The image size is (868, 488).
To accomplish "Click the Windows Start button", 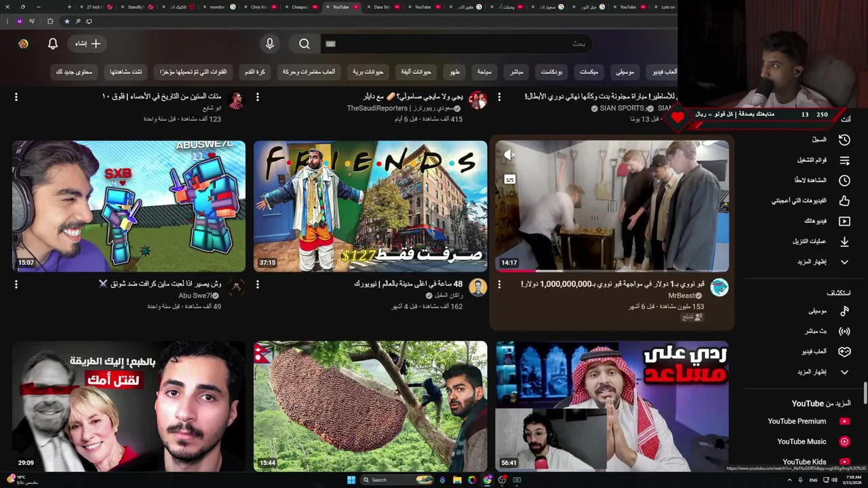I will pos(351,480).
